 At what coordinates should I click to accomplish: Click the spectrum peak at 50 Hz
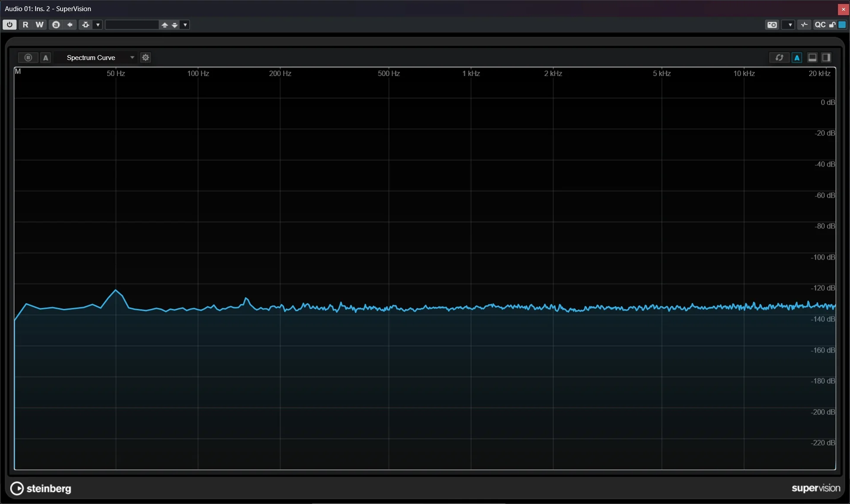pos(116,290)
